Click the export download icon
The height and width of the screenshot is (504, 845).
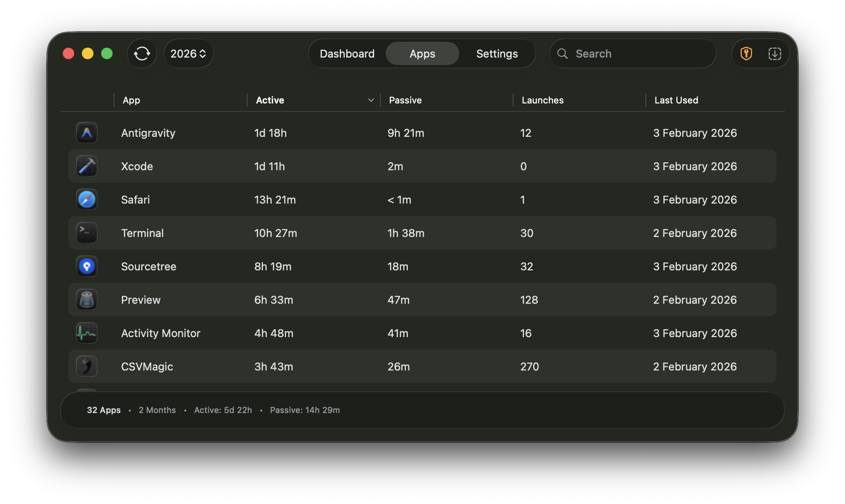(x=775, y=53)
